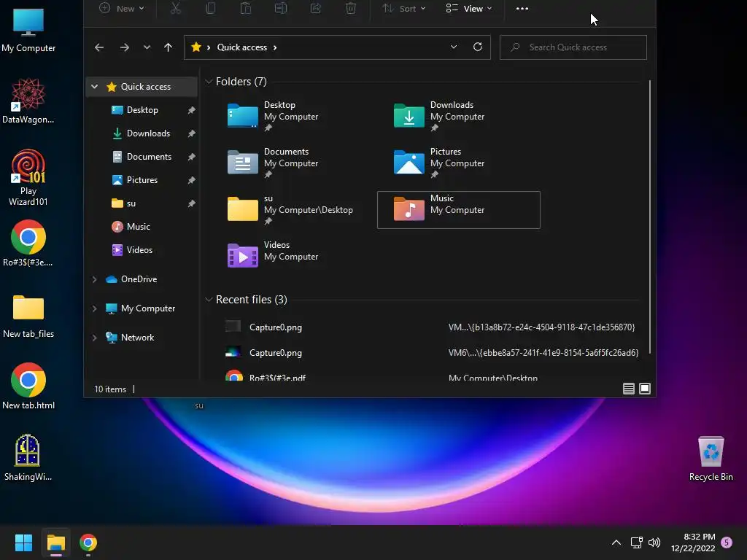Expand the OneDrive tree node
Image resolution: width=747 pixels, height=560 pixels.
tap(94, 279)
